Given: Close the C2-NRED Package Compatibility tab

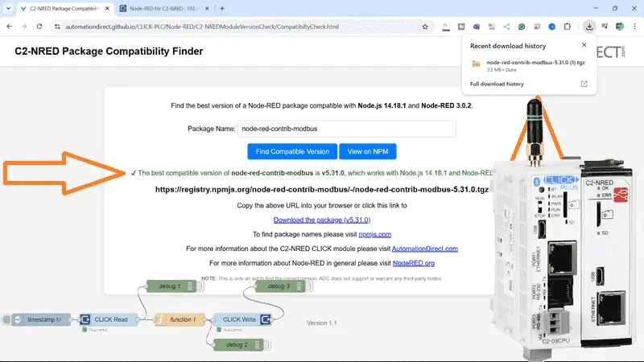Looking at the screenshot, I should [x=107, y=9].
